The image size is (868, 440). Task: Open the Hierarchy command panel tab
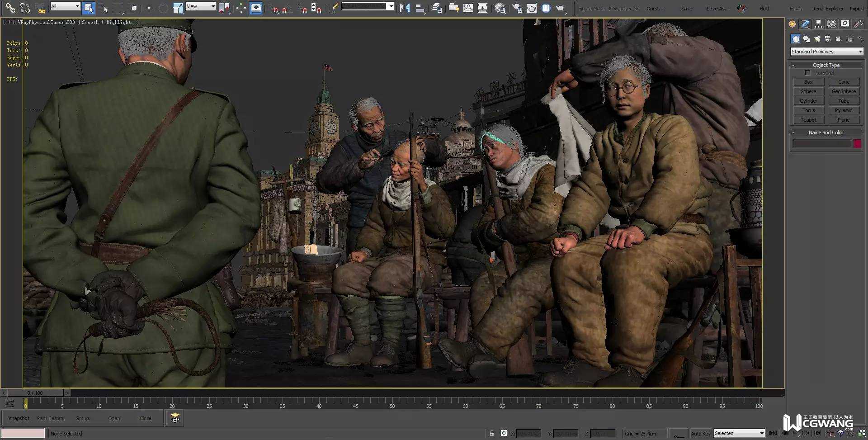tap(818, 24)
